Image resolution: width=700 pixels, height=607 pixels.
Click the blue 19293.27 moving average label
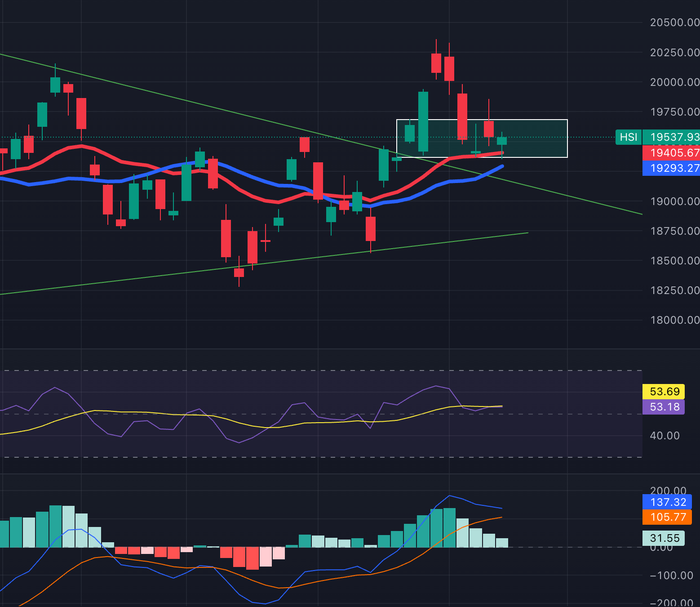[671, 168]
